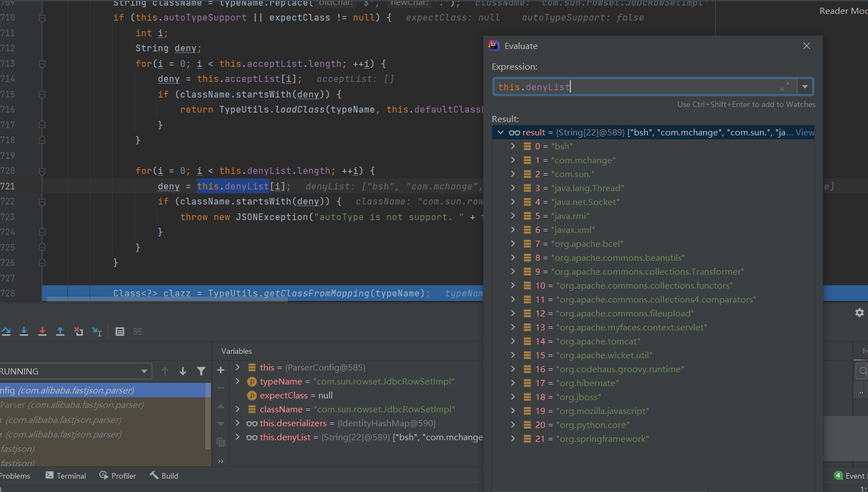The image size is (868, 492).
Task: Expand result element 0 "bsh"
Action: coord(513,146)
